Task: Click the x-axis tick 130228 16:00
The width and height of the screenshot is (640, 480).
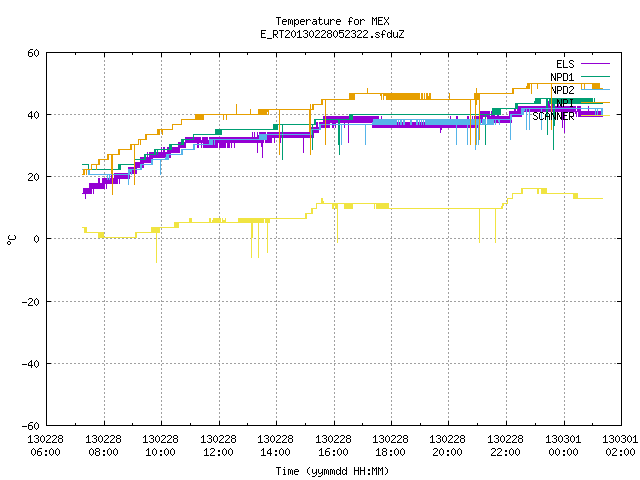Action: click(333, 445)
